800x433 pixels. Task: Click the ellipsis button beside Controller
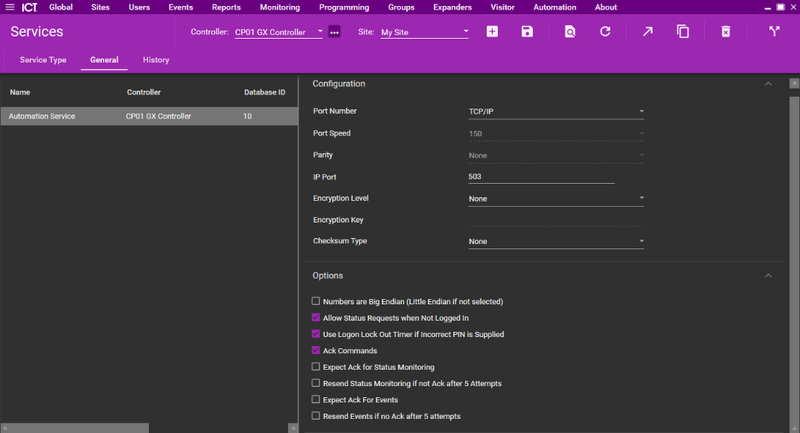(334, 32)
